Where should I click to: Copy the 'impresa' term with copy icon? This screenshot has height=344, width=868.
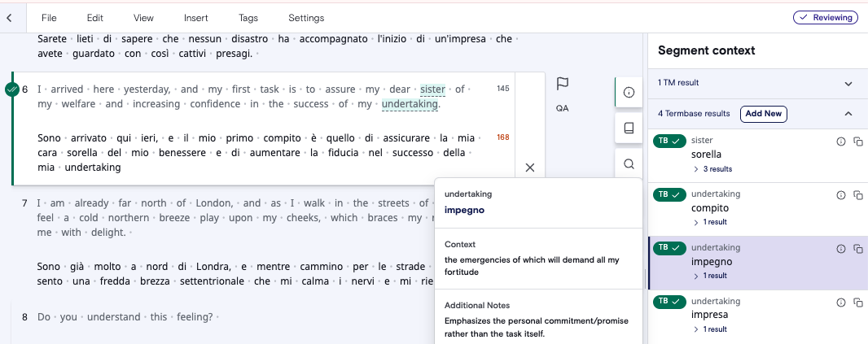(858, 302)
